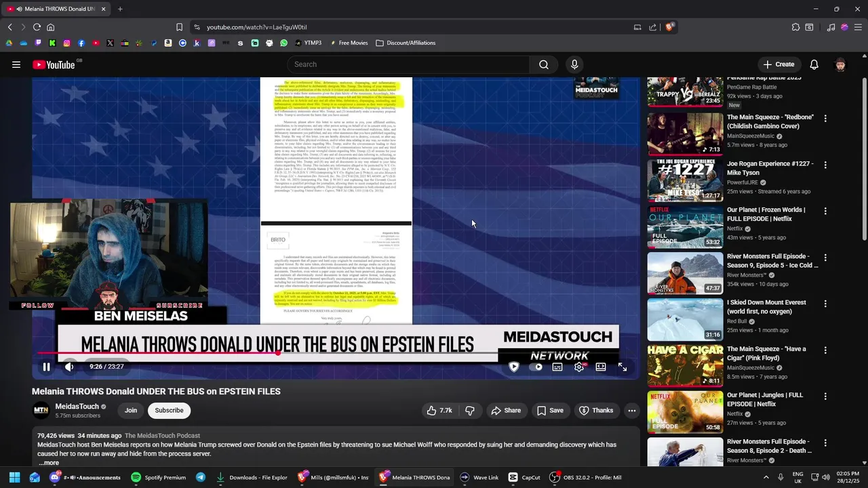Subscribe to MeidasTouch channel
This screenshot has width=868, height=488.
tap(169, 410)
